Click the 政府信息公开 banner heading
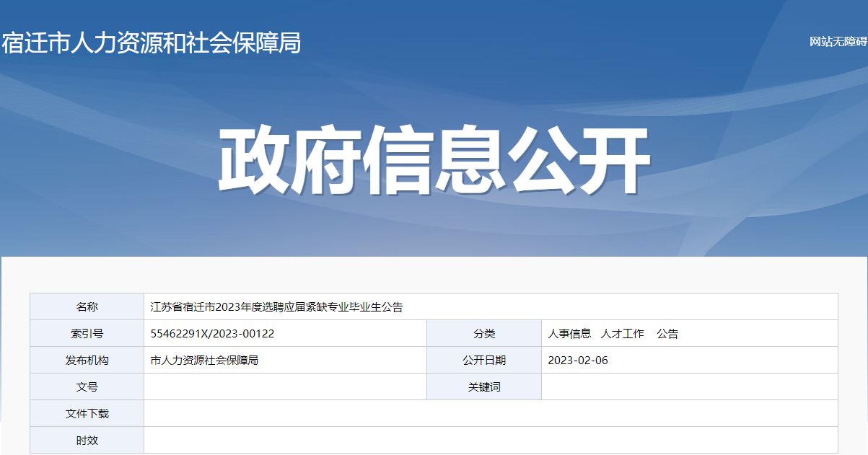The height and width of the screenshot is (455, 868). tap(434, 161)
